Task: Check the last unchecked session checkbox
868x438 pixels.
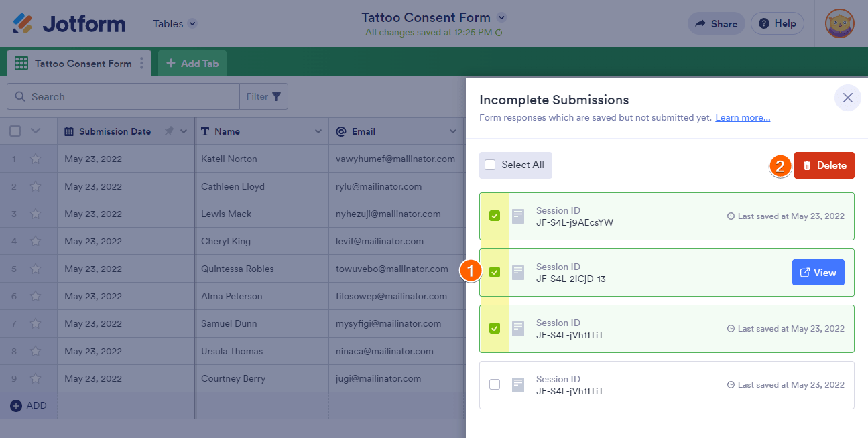Action: [495, 384]
